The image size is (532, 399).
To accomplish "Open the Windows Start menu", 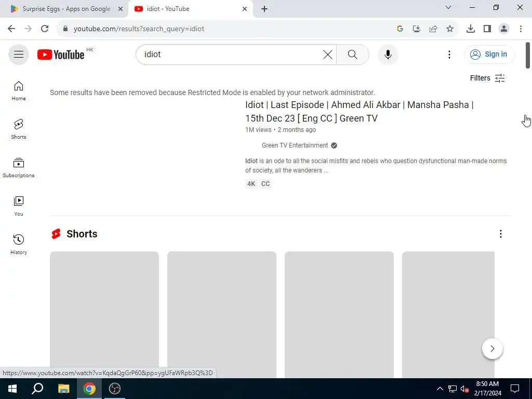I will (x=12, y=389).
